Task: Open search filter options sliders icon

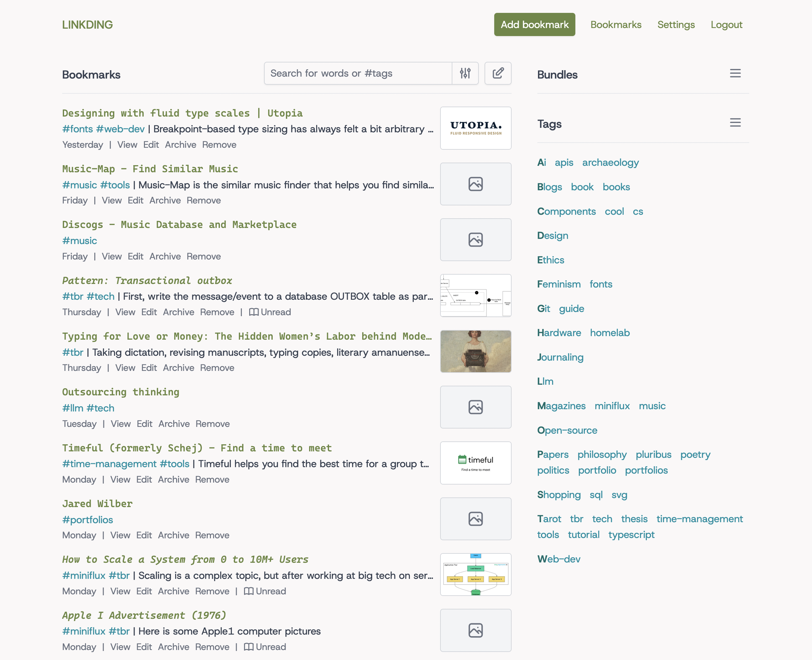Action: pyautogui.click(x=465, y=73)
